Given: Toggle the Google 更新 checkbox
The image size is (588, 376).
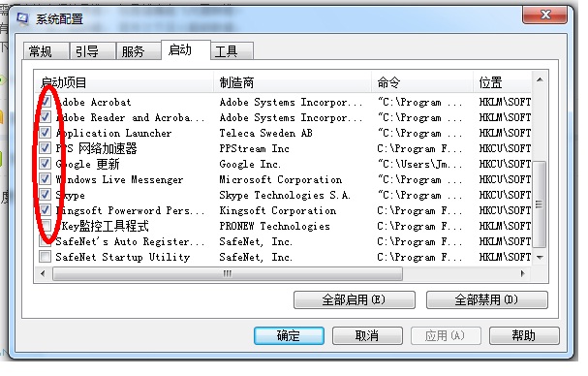Looking at the screenshot, I should [46, 164].
